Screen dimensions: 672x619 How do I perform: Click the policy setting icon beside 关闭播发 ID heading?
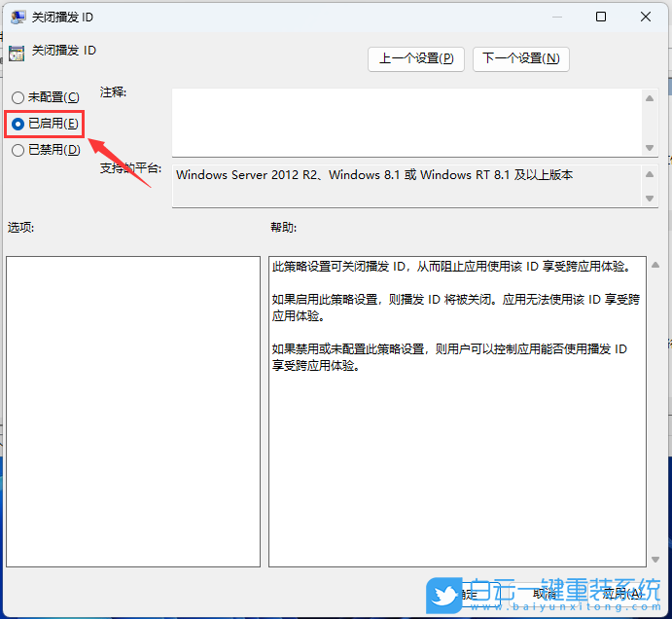pos(17,54)
